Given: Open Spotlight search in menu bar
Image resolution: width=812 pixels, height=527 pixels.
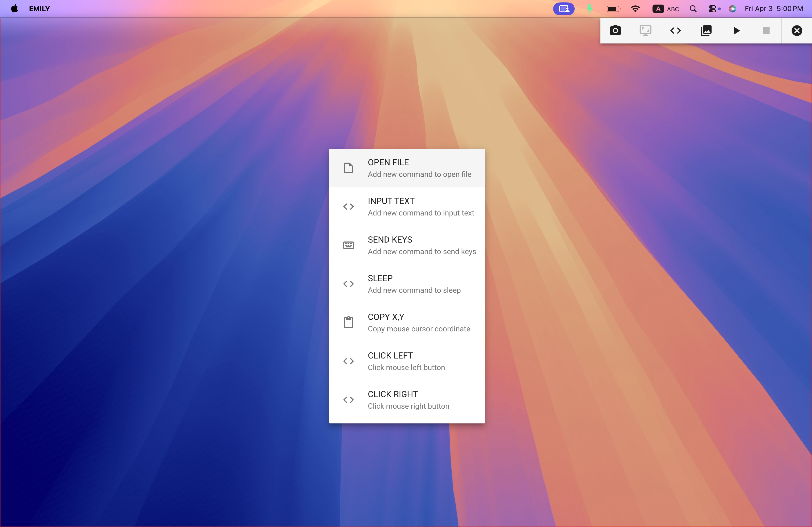Looking at the screenshot, I should (x=693, y=9).
